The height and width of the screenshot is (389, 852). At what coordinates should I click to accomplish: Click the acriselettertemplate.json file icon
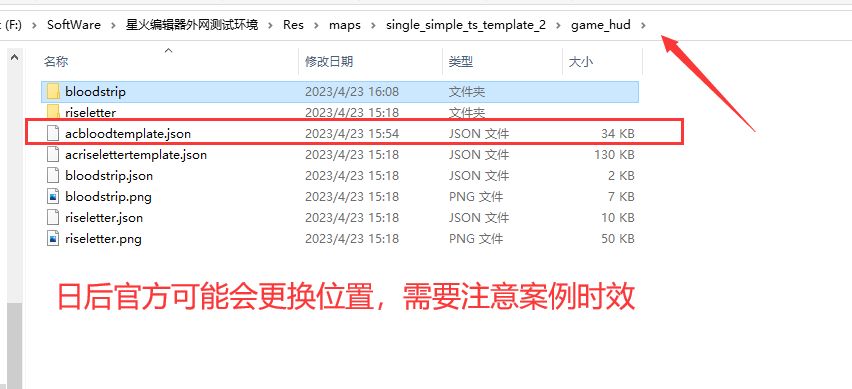(53, 155)
